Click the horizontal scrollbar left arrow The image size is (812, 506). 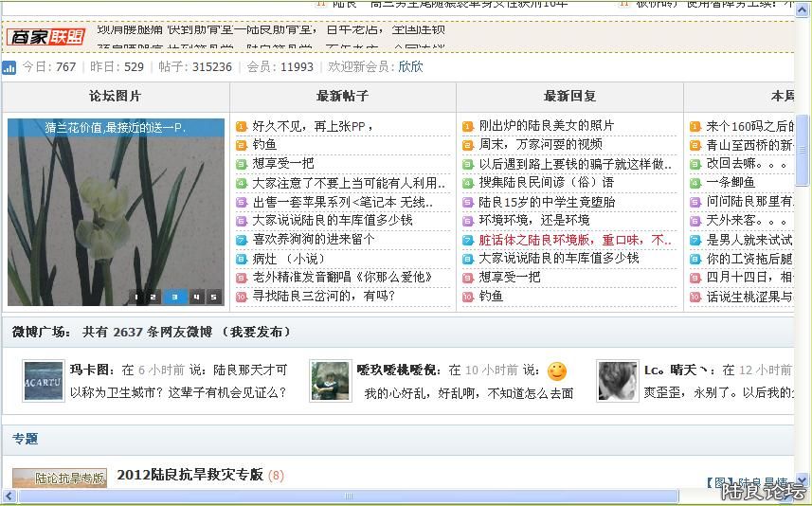pos(8,496)
